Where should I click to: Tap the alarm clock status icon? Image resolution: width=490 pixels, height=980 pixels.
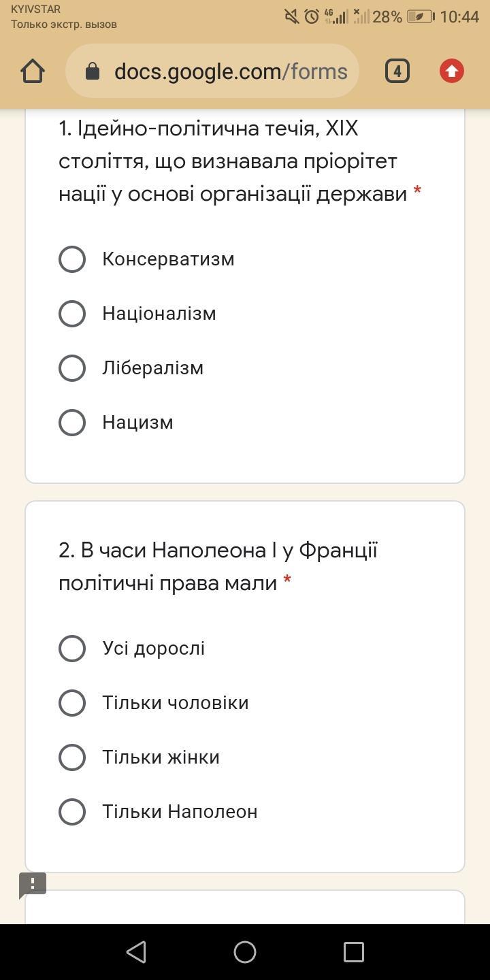tap(312, 16)
